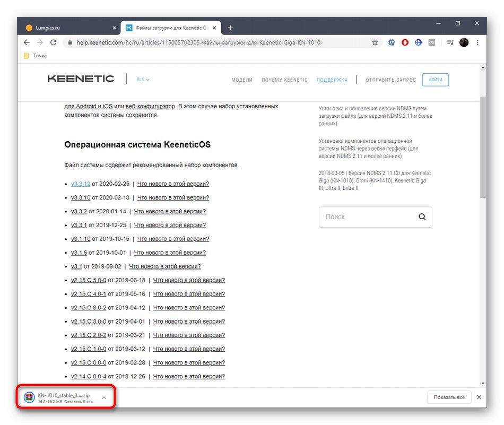
Task: Download firmware v2.15.C.5.0-0
Action: click(89, 280)
